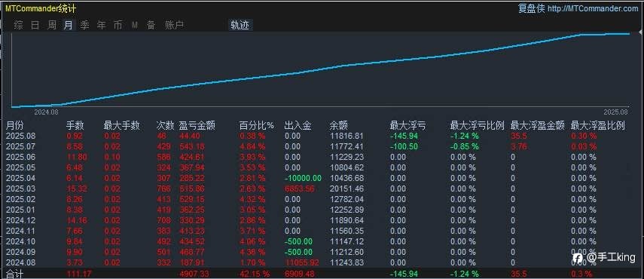Click the 合计 totals row label
Image resolution: width=644 pixels, height=279 pixels.
pos(15,274)
